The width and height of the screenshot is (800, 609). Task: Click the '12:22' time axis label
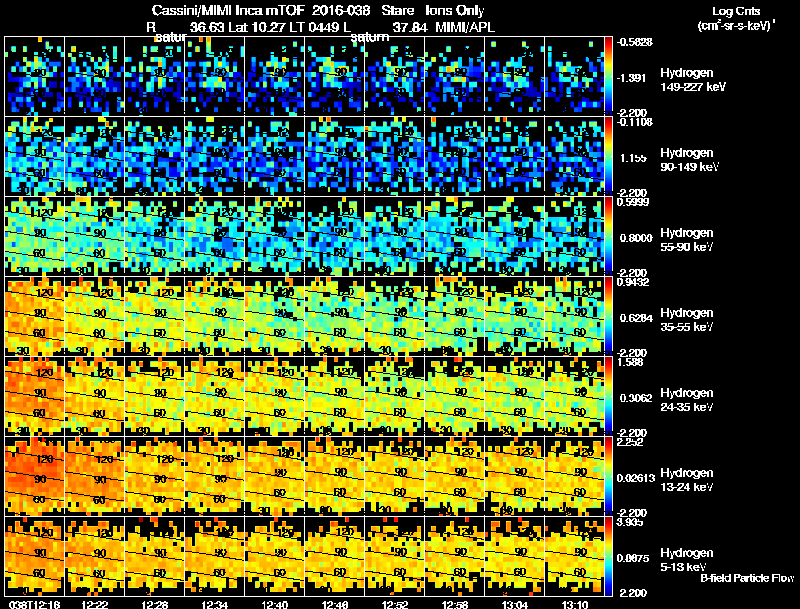point(94,604)
